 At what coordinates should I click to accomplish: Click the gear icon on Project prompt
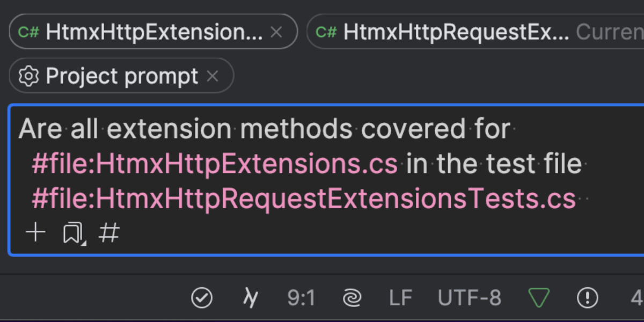click(x=28, y=76)
